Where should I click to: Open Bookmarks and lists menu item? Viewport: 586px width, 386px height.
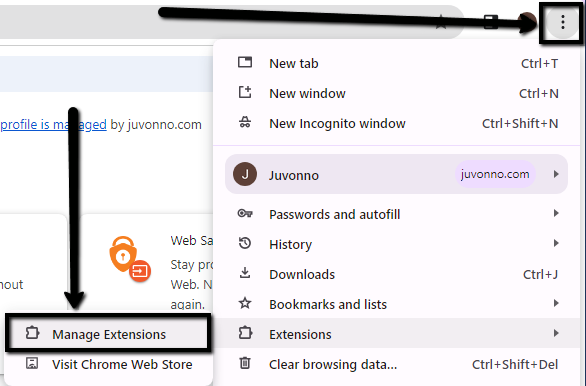point(397,304)
